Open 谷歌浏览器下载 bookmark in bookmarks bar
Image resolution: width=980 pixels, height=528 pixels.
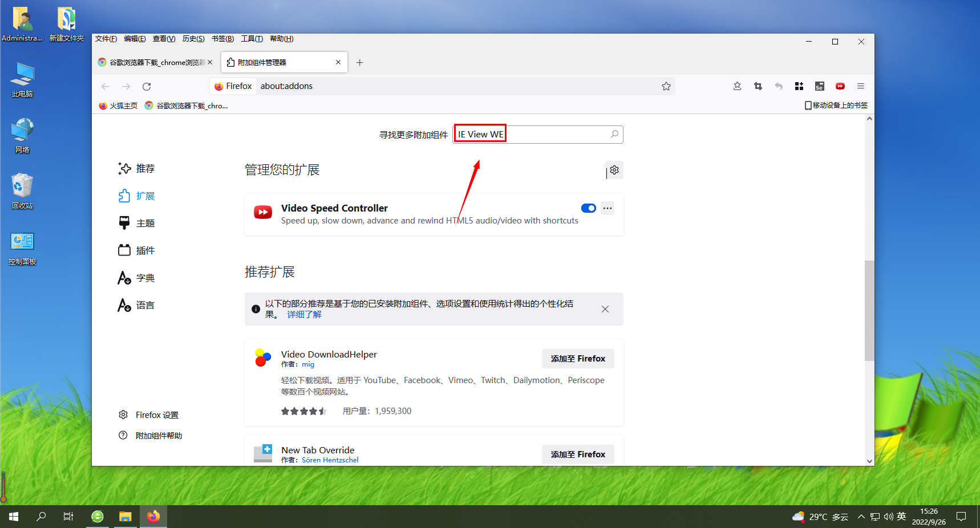pos(187,105)
